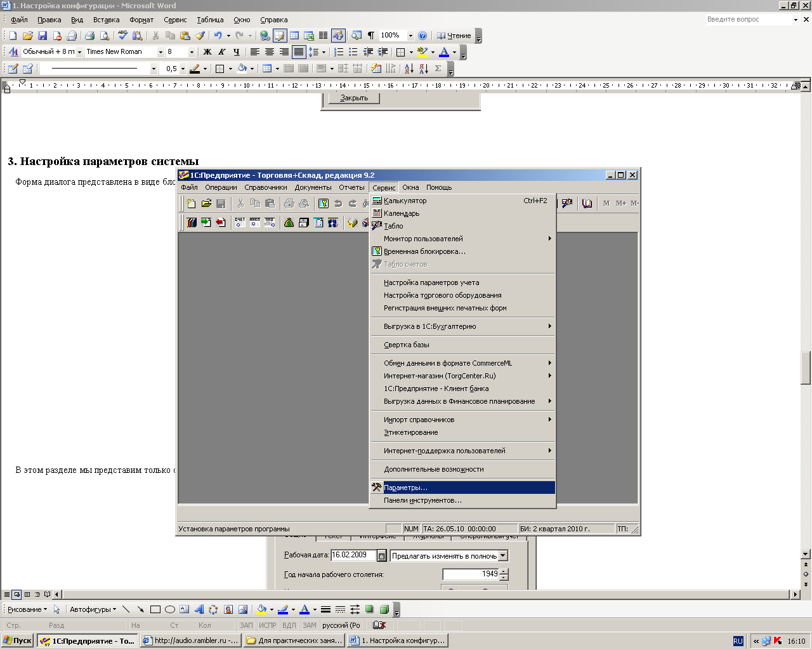Toggle the Drawing toolbar button
812x650 pixels.
pyautogui.click(x=338, y=36)
